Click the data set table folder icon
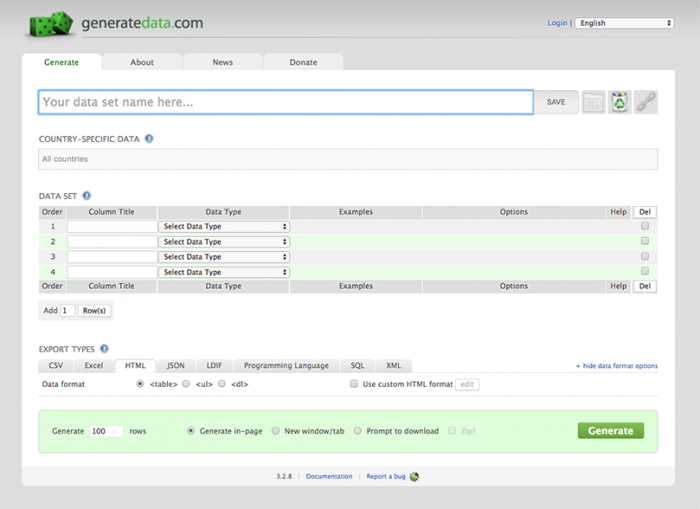This screenshot has width=700, height=509. [593, 102]
